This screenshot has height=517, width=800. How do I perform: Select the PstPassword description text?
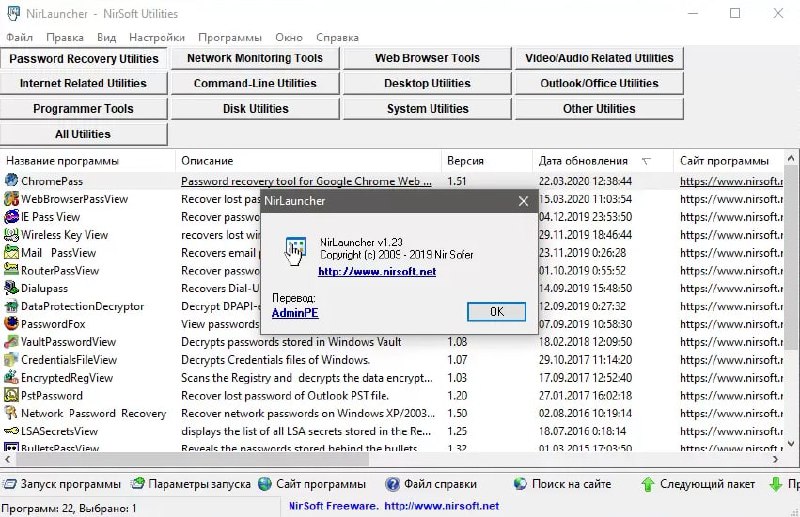pyautogui.click(x=285, y=396)
